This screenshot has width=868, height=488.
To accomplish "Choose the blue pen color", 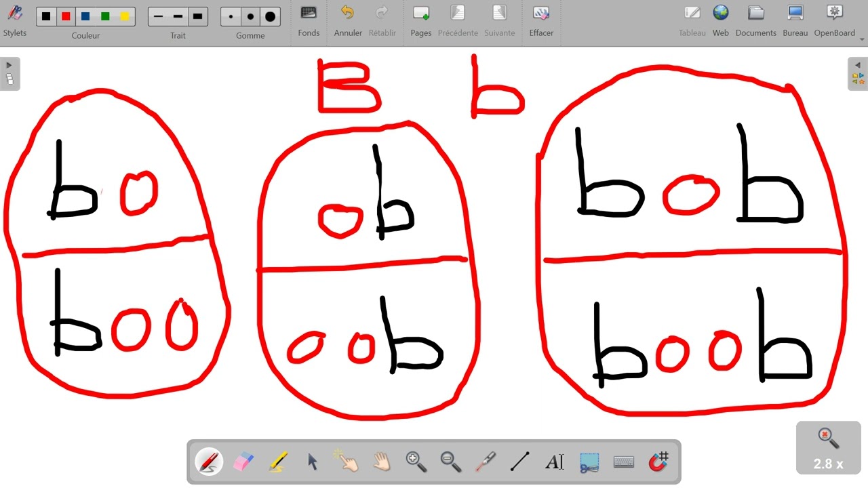I will [85, 16].
